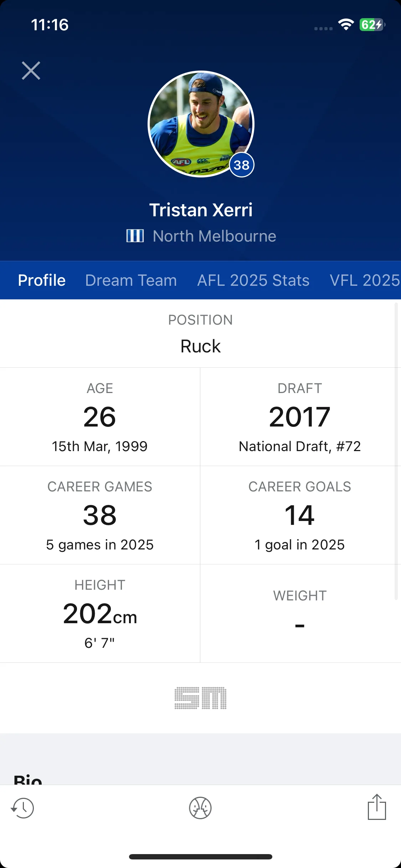Select the VFL 2025 tab
401x868 pixels.
(365, 280)
